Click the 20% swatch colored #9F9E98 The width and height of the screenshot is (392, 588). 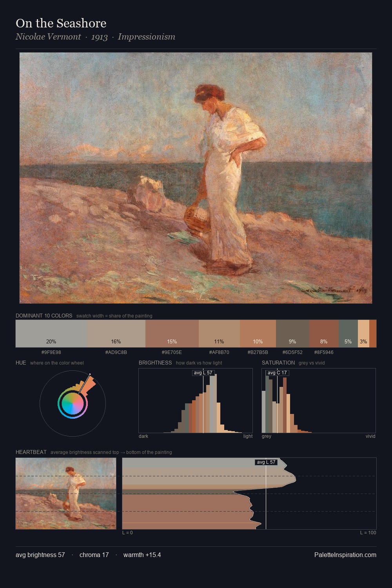pos(51,334)
